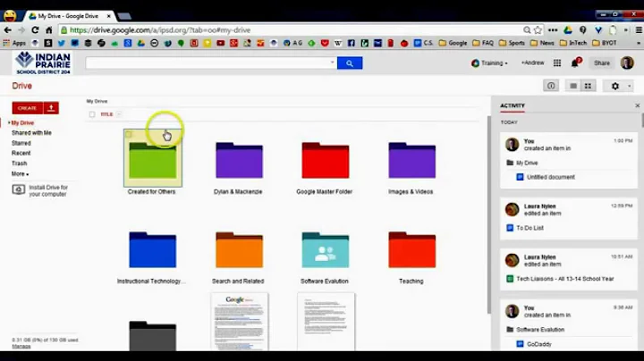Image resolution: width=644 pixels, height=361 pixels.
Task: Switch to list view
Action: (x=573, y=86)
